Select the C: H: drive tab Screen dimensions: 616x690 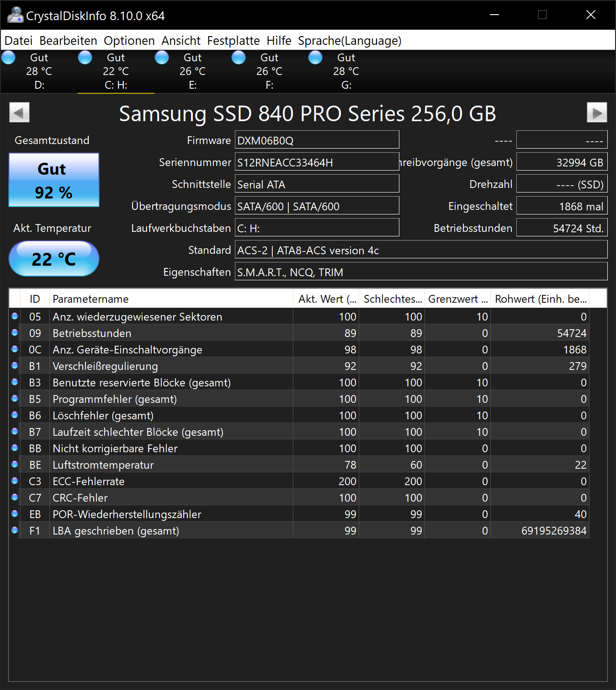click(x=116, y=71)
